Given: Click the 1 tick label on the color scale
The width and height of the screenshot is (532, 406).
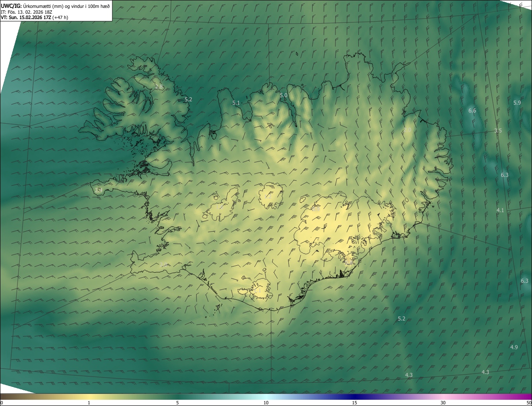Looking at the screenshot, I should coord(89,403).
